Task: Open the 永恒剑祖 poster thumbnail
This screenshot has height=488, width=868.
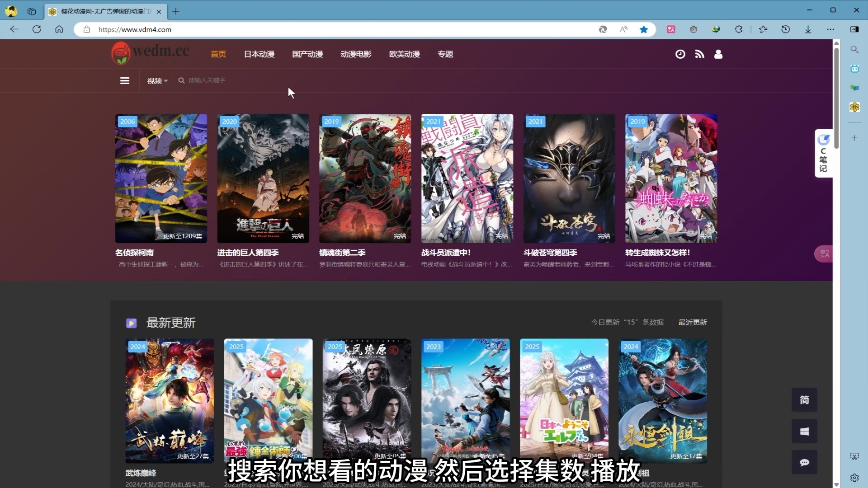Action: click(x=663, y=401)
